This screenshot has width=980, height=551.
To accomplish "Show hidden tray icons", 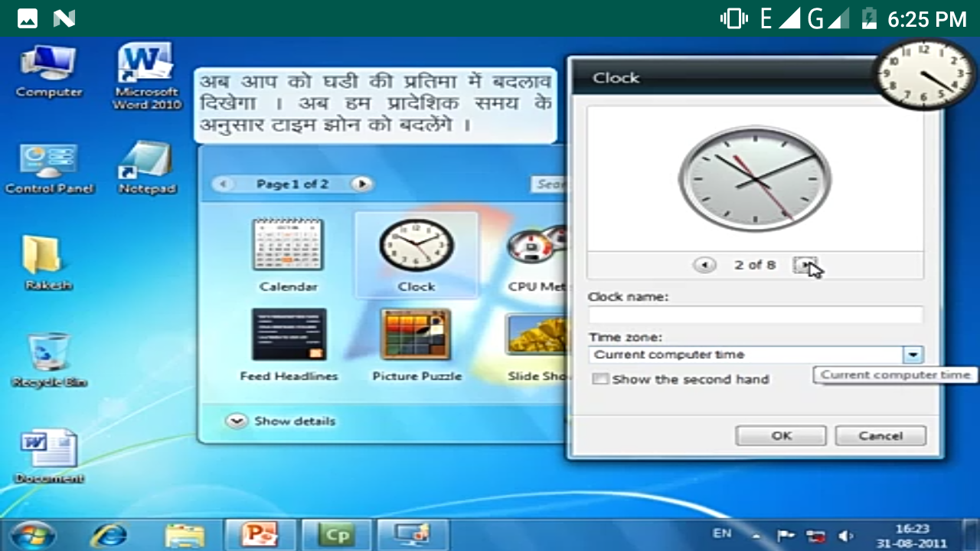I will click(756, 536).
